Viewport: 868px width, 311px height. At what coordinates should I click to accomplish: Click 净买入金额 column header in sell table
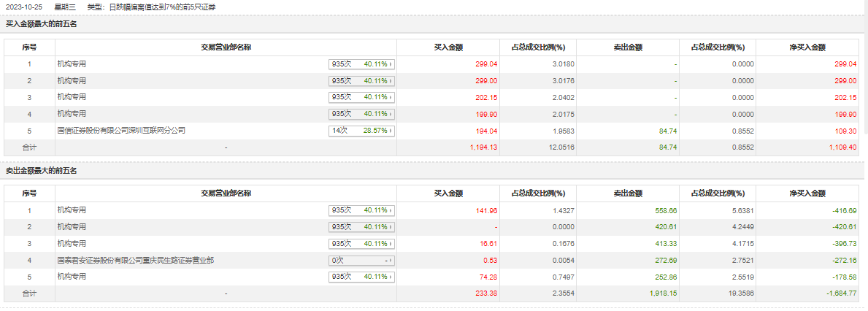[807, 193]
